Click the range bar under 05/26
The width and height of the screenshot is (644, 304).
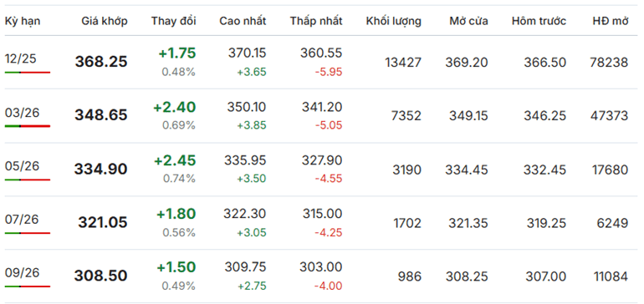(28, 180)
